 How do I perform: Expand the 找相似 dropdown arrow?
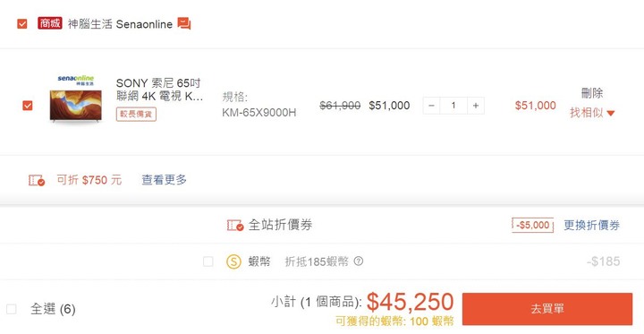(610, 113)
